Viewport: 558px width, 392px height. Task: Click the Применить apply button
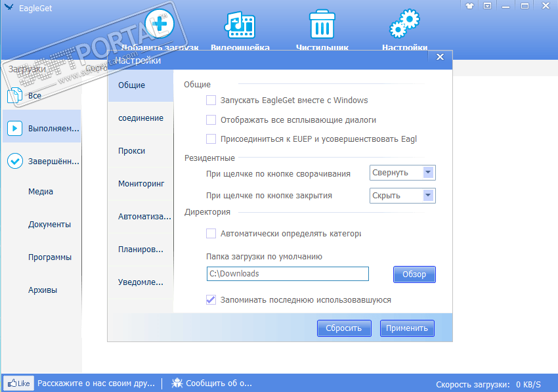[407, 328]
